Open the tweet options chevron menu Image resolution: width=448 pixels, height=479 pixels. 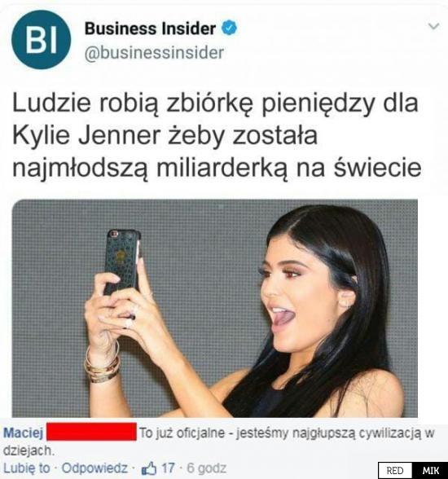433,26
